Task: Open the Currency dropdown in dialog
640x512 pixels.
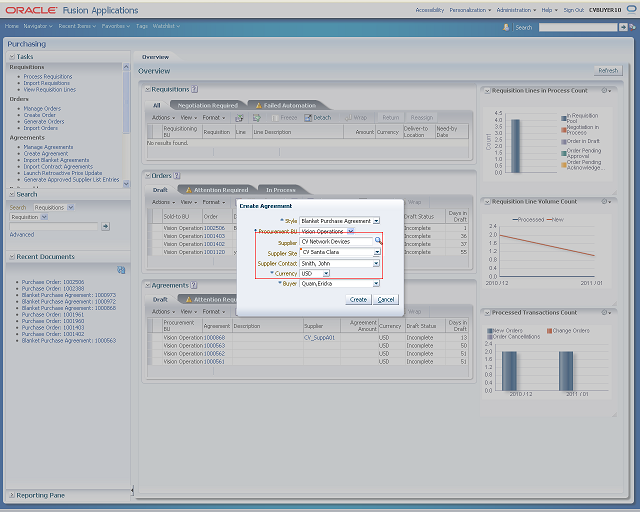Action: [326, 273]
